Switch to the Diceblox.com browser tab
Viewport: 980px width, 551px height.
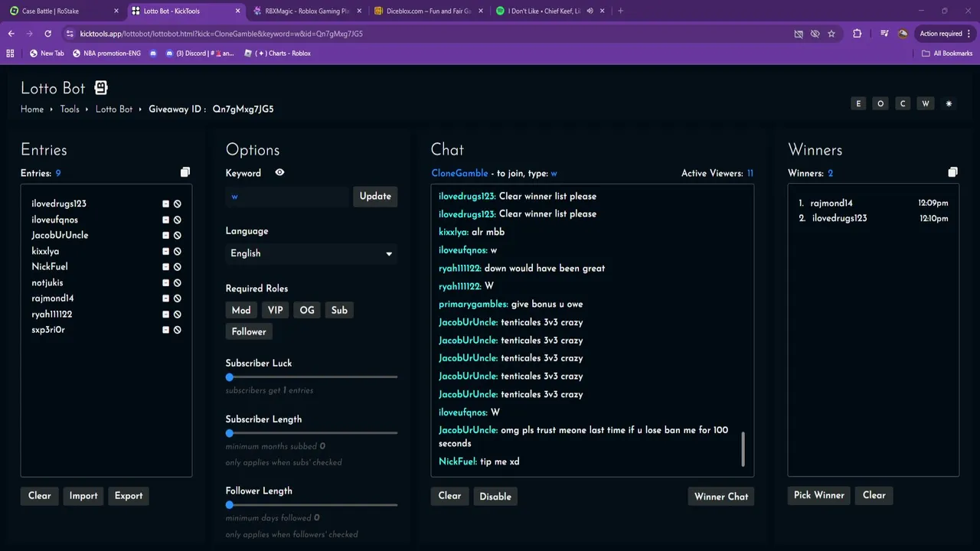427,11
